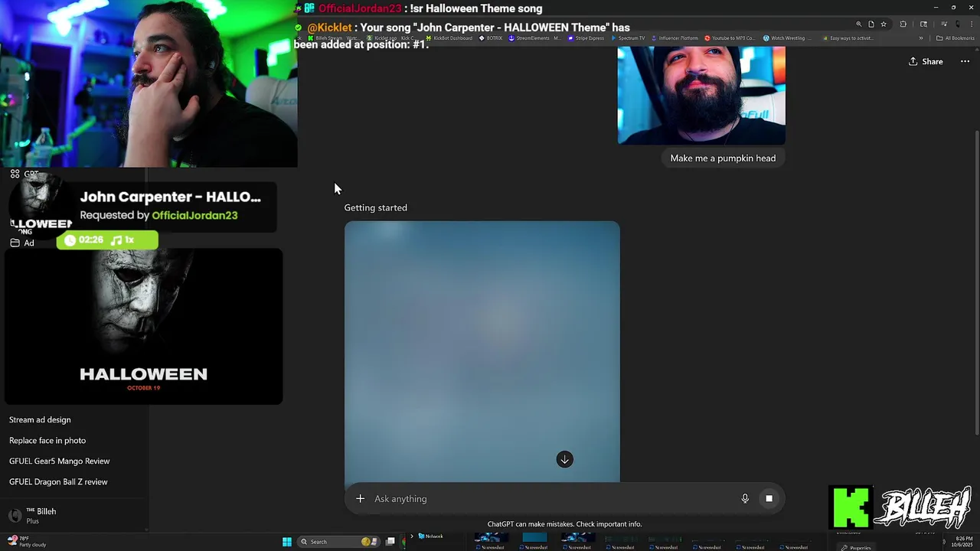Open Task View on the taskbar

pos(390,542)
